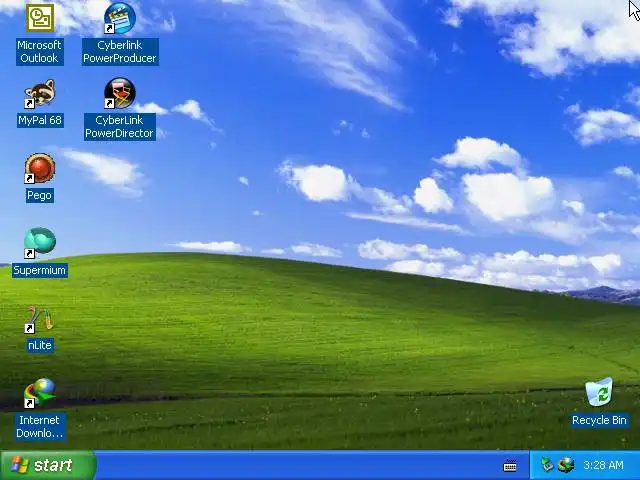Click the keyboard language bar icon
Viewport: 640px width, 480px height.
(x=510, y=466)
